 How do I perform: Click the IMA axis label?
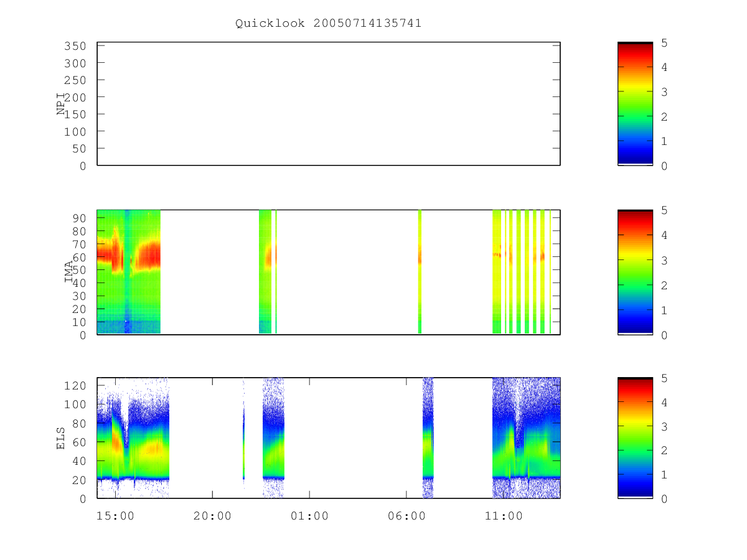click(70, 272)
